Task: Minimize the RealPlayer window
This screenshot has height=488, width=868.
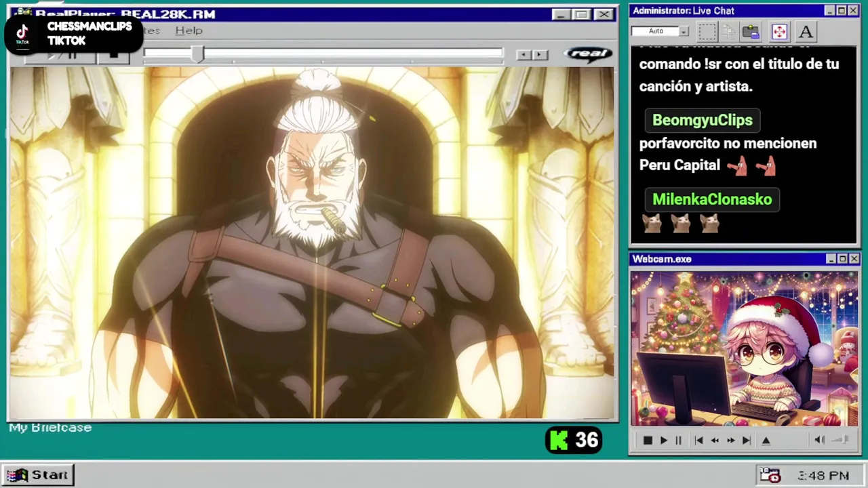Action: click(x=560, y=14)
